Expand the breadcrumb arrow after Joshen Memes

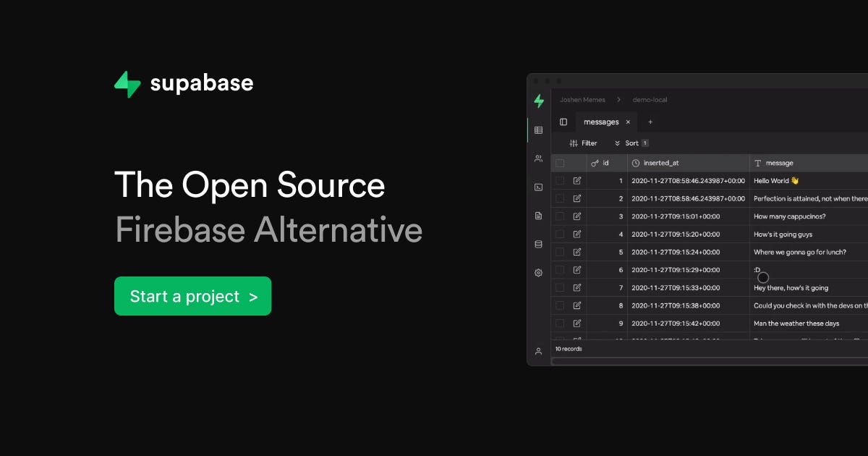point(618,99)
